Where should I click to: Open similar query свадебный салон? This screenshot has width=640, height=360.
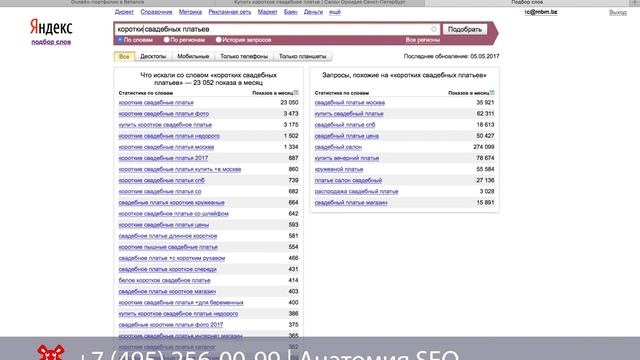[338, 147]
